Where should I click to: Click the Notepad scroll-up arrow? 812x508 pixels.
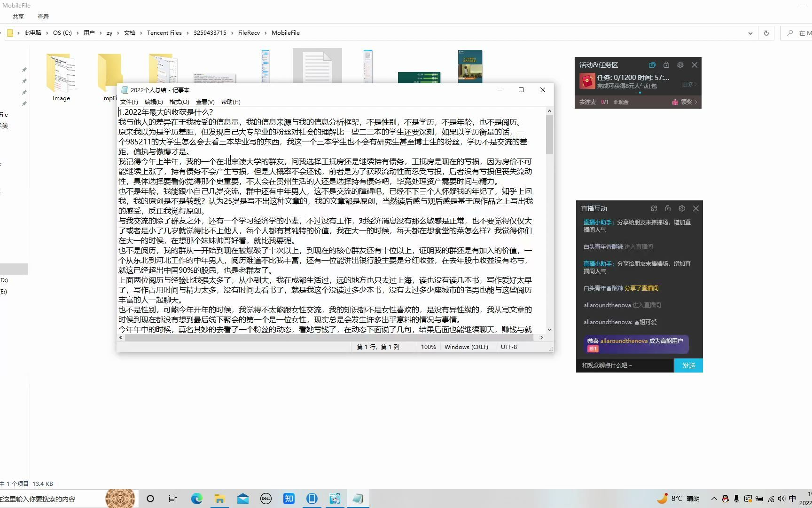click(x=549, y=111)
